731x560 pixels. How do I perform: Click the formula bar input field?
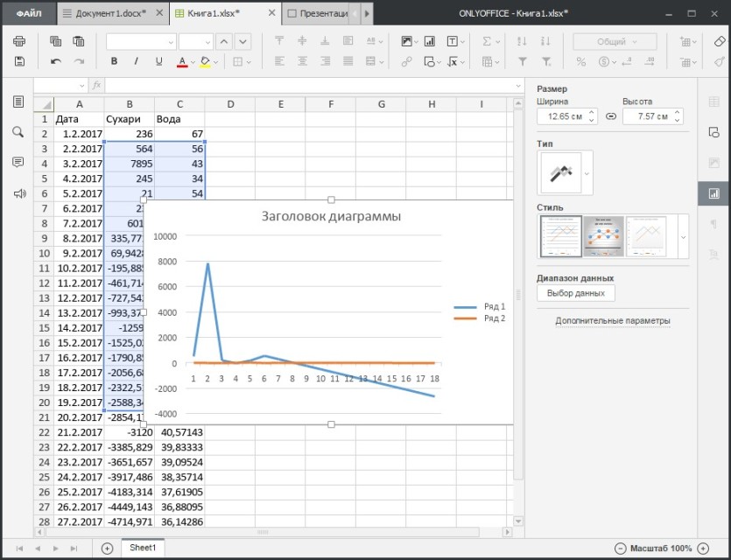(x=311, y=86)
